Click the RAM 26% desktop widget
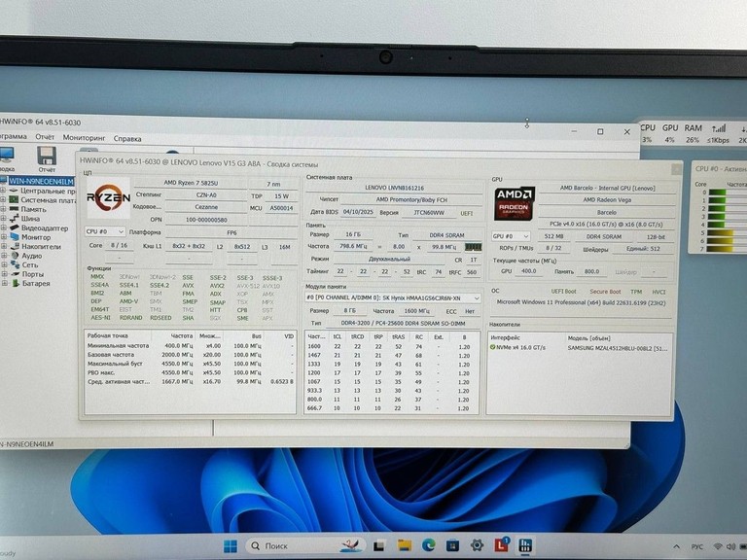The image size is (747, 560). (693, 133)
